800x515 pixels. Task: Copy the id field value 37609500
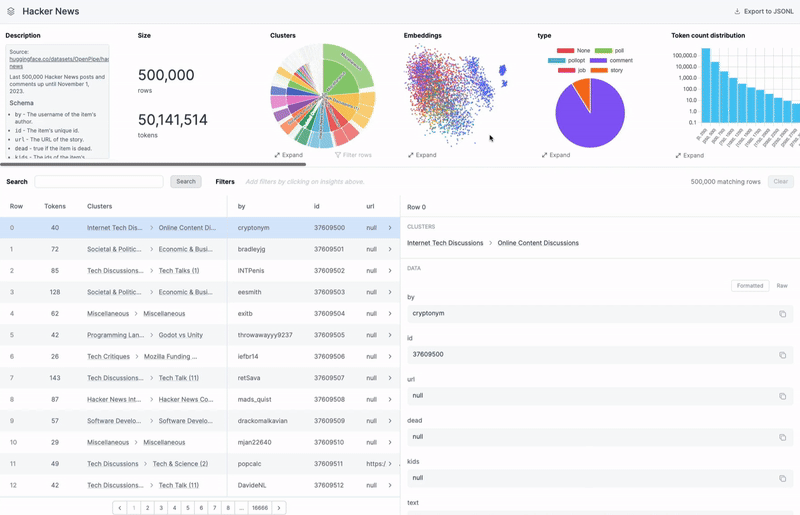coord(782,355)
